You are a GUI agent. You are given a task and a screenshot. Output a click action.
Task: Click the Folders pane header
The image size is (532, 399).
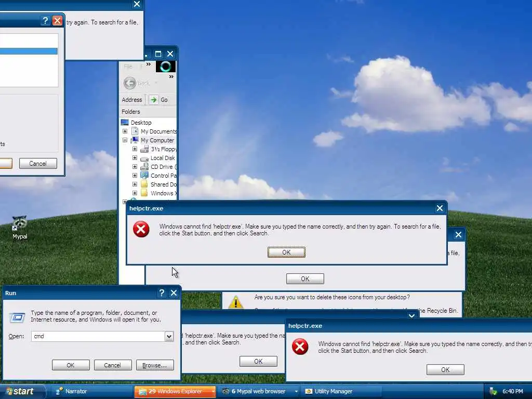[x=148, y=112]
